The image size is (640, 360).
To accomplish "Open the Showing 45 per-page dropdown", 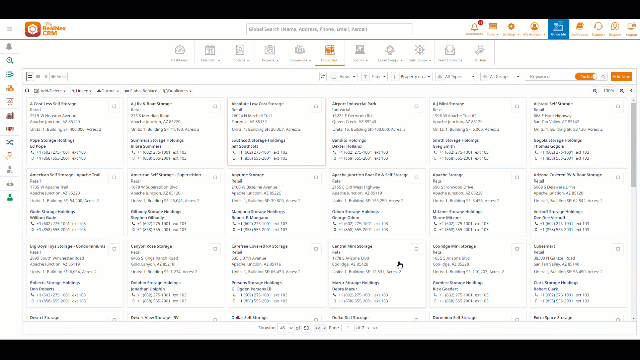I will click(x=286, y=328).
